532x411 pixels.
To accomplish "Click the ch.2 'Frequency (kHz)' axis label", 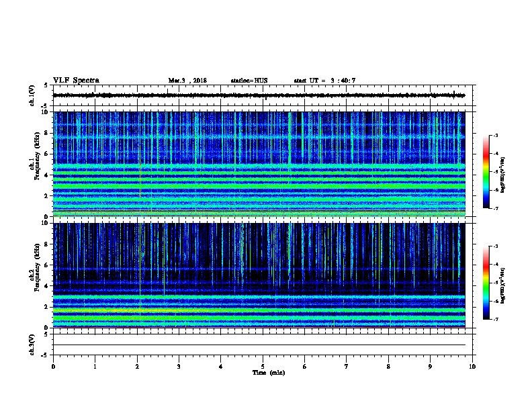I will (x=36, y=267).
